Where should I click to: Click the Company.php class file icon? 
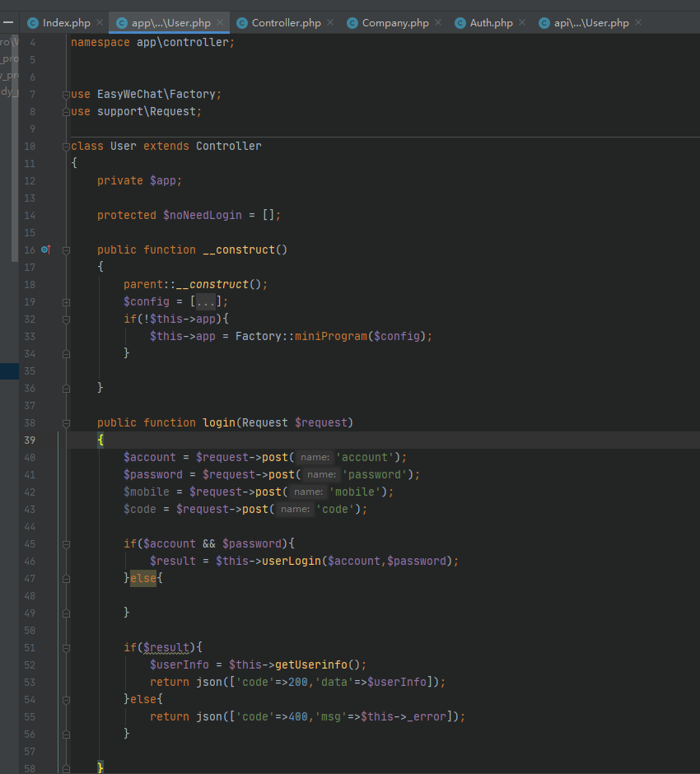[352, 23]
